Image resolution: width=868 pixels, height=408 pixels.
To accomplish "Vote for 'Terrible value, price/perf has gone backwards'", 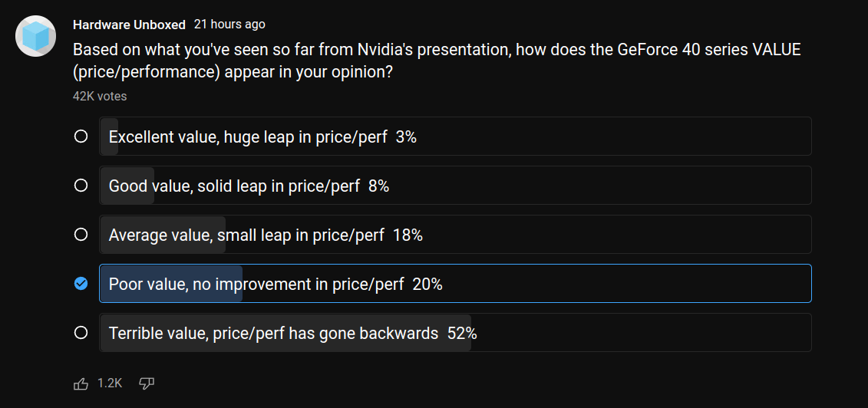I will [x=455, y=333].
